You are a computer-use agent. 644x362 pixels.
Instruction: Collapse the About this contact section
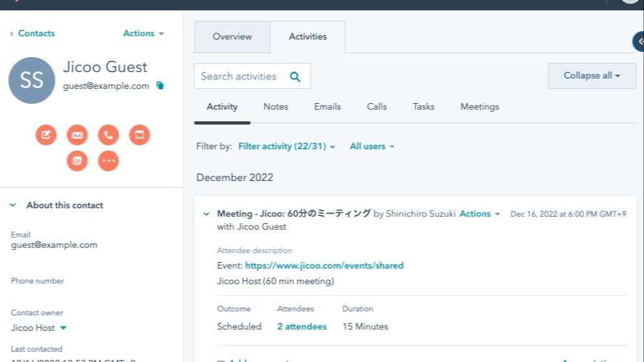coord(13,205)
